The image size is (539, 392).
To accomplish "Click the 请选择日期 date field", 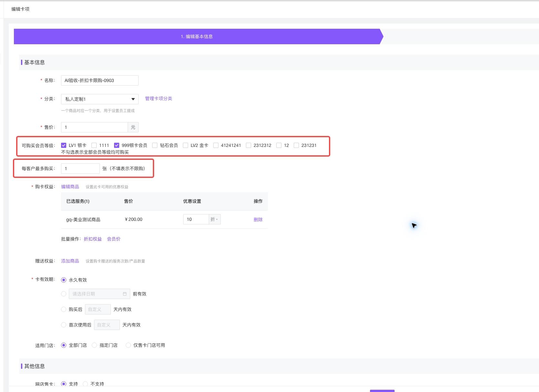I will point(99,294).
